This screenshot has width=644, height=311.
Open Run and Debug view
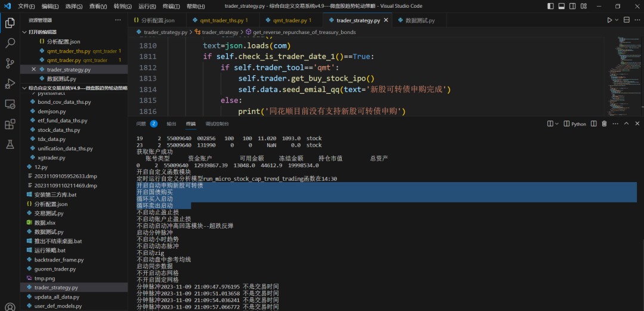tap(10, 84)
